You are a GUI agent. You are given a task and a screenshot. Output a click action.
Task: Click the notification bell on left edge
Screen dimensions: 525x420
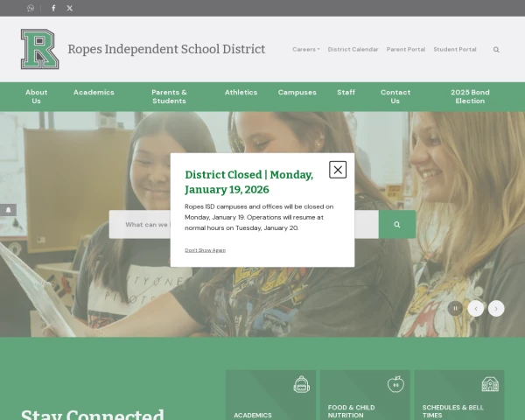[8, 210]
